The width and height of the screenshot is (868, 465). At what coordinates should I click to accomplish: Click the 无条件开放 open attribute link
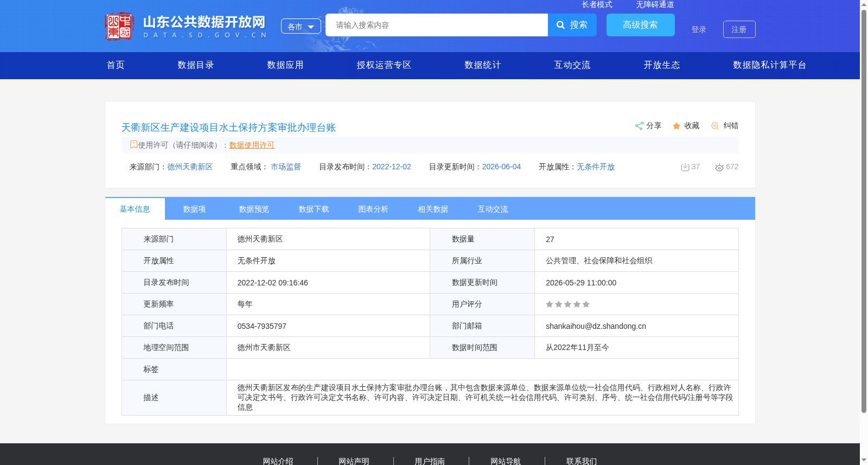596,167
